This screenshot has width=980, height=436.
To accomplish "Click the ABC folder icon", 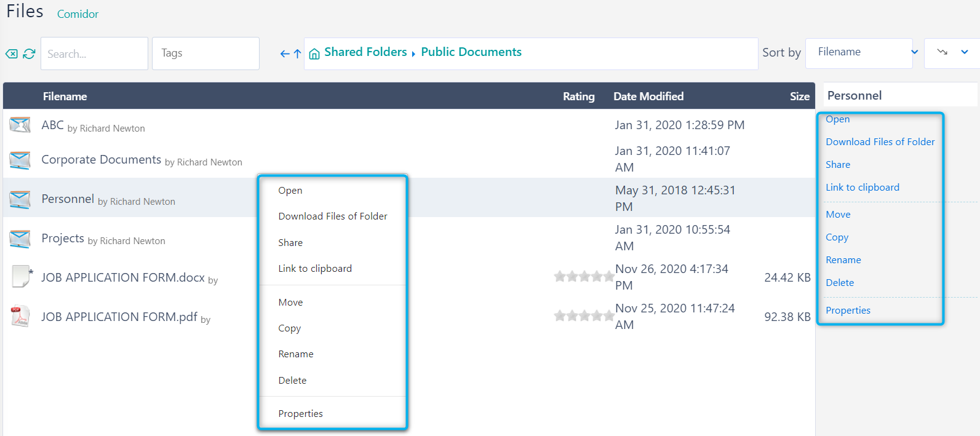I will click(20, 125).
